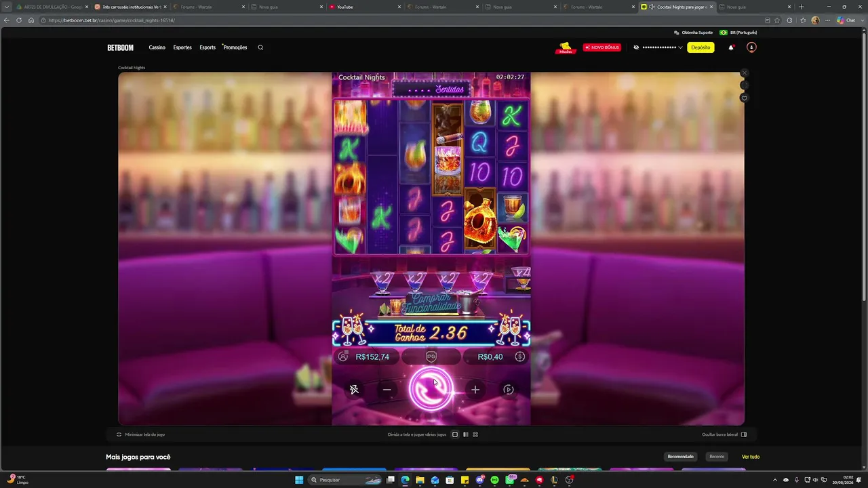This screenshot has height=488, width=868.
Task: Change language from BR (Português)
Action: (738, 33)
